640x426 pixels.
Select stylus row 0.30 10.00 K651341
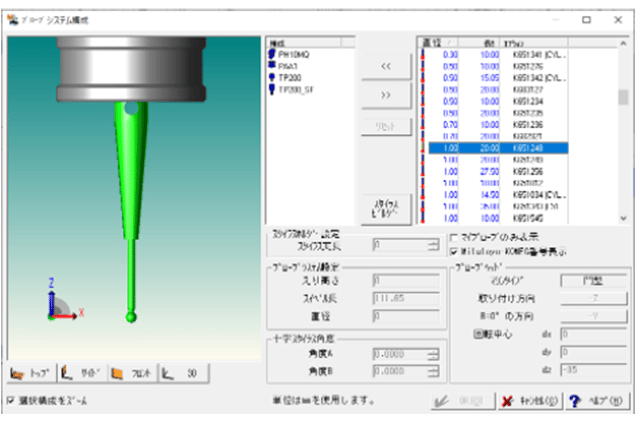coord(493,54)
